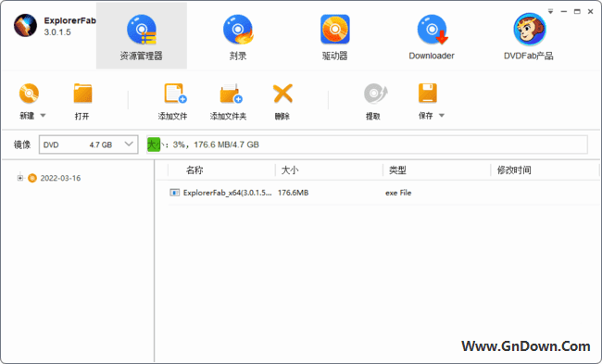
Task: Open the 资源管理器 tab
Action: click(142, 36)
